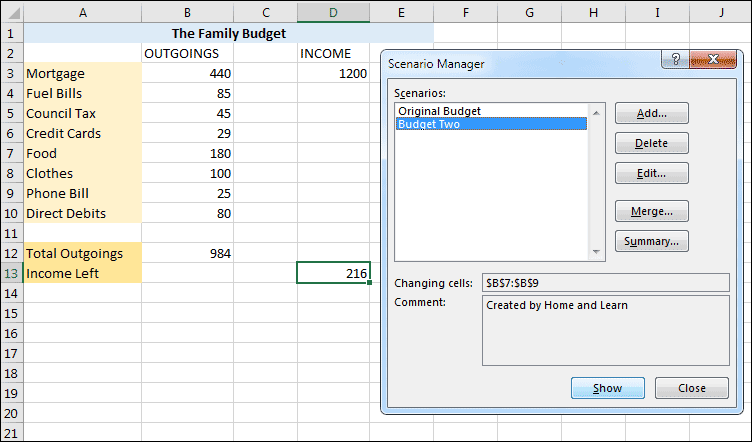Image resolution: width=752 pixels, height=442 pixels.
Task: Click the Income cell containing 1200
Action: pos(332,73)
